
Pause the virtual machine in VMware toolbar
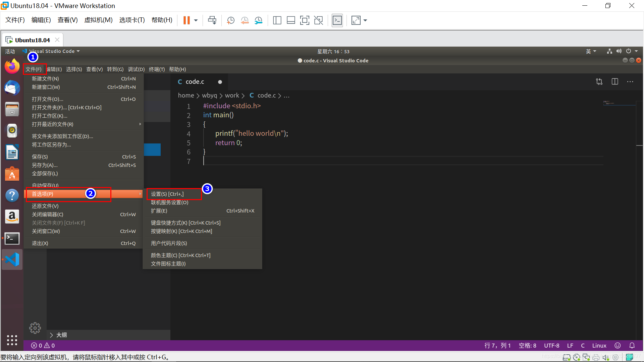[186, 20]
